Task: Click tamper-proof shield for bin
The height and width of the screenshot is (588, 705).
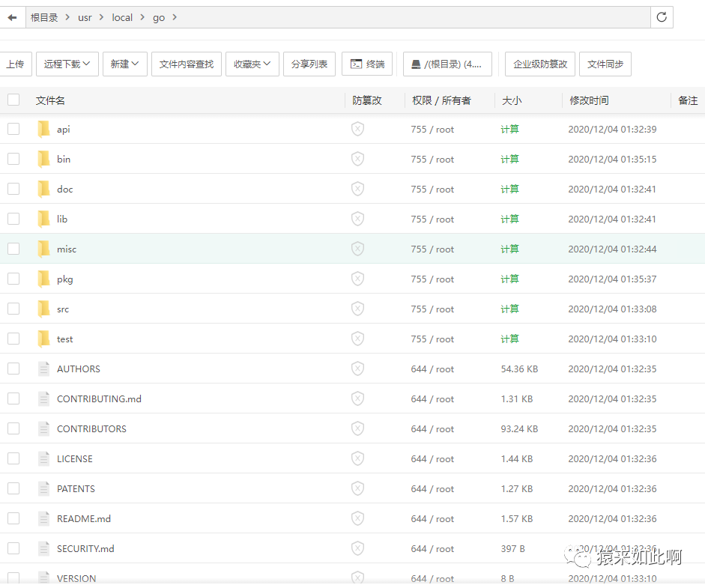Action: tap(357, 159)
